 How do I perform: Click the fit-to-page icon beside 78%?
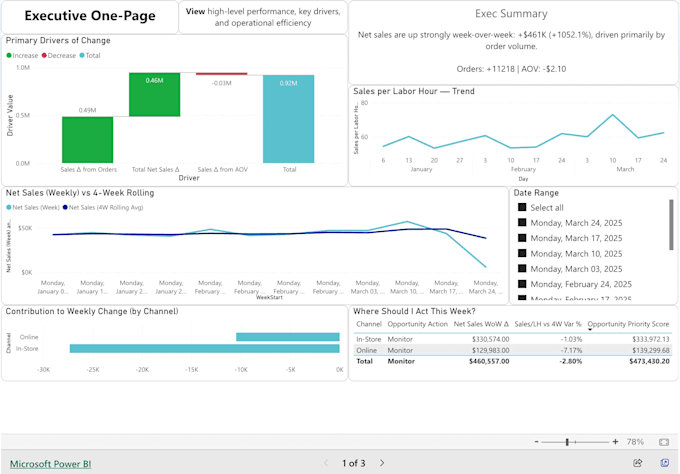(x=664, y=442)
